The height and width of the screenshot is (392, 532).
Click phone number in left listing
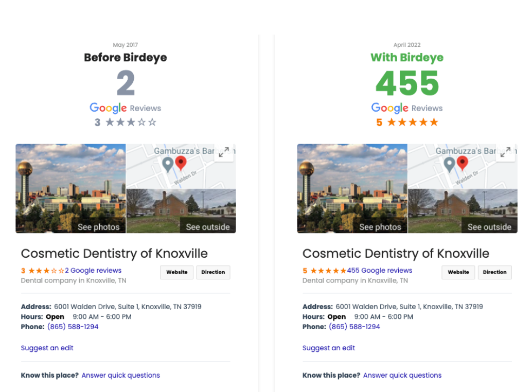[73, 327]
